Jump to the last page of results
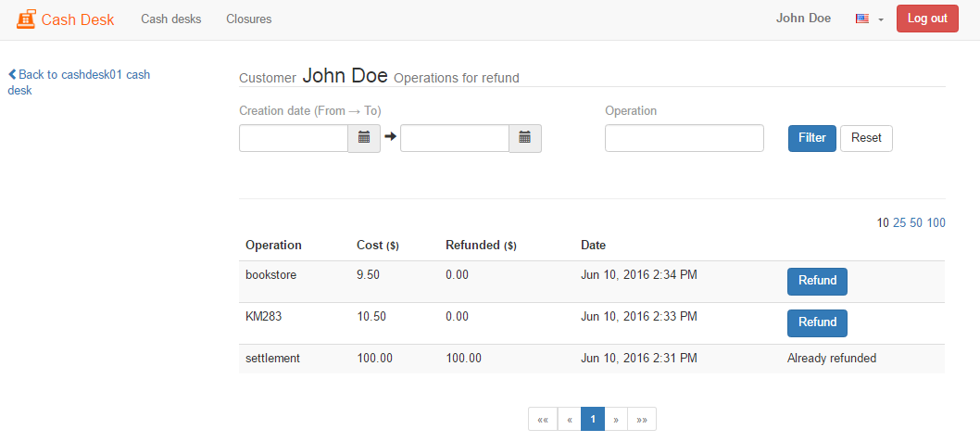The width and height of the screenshot is (980, 442). [642, 419]
